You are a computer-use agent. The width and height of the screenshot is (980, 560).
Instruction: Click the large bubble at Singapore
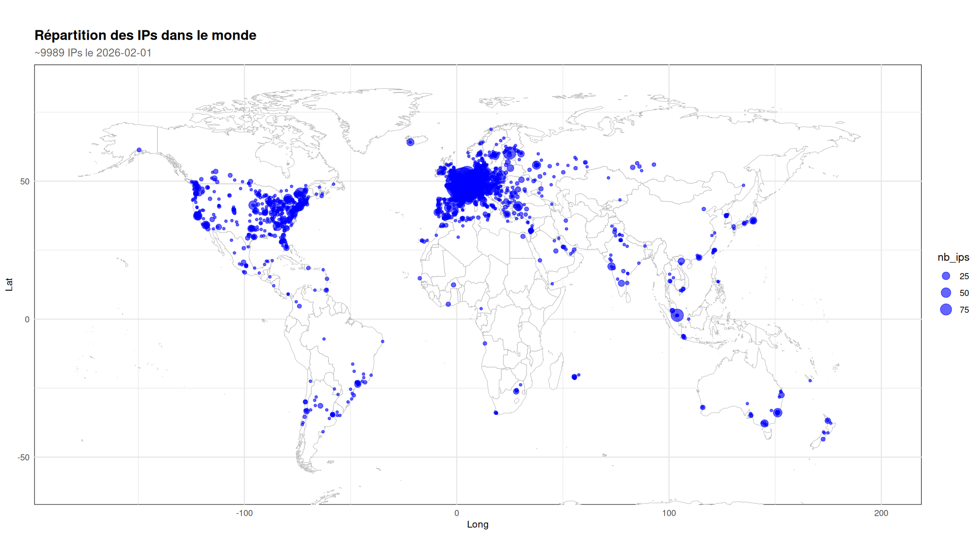(677, 315)
